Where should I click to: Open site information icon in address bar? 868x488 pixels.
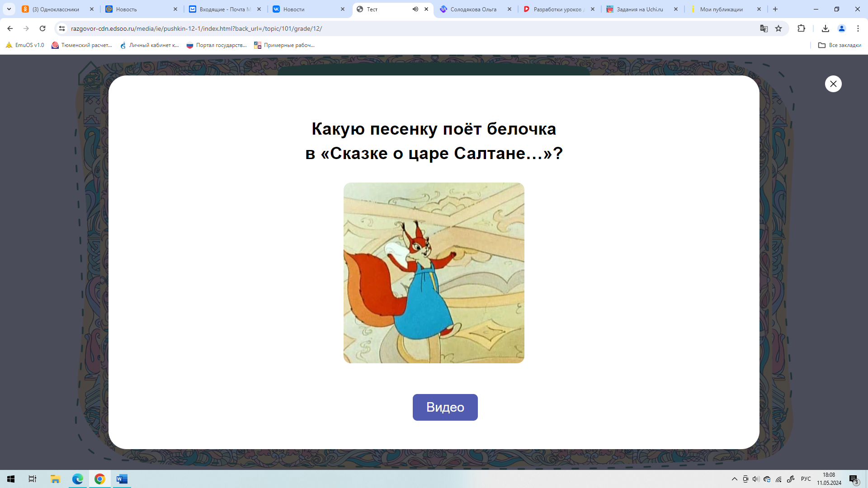point(62,28)
